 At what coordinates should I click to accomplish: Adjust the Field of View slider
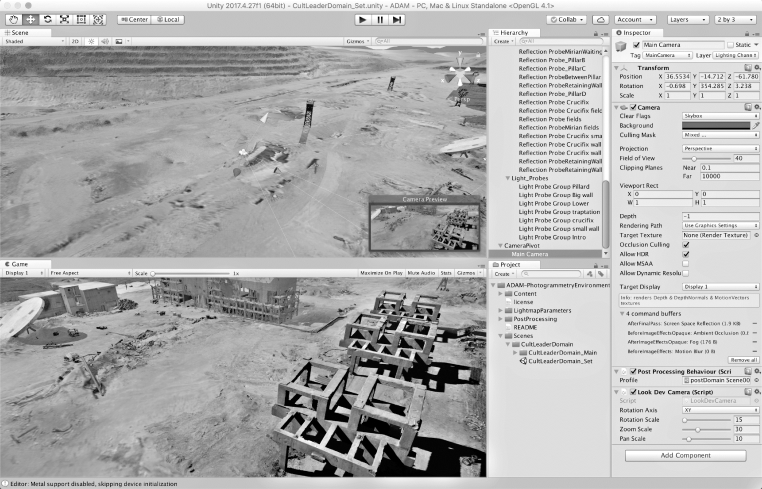(706, 158)
